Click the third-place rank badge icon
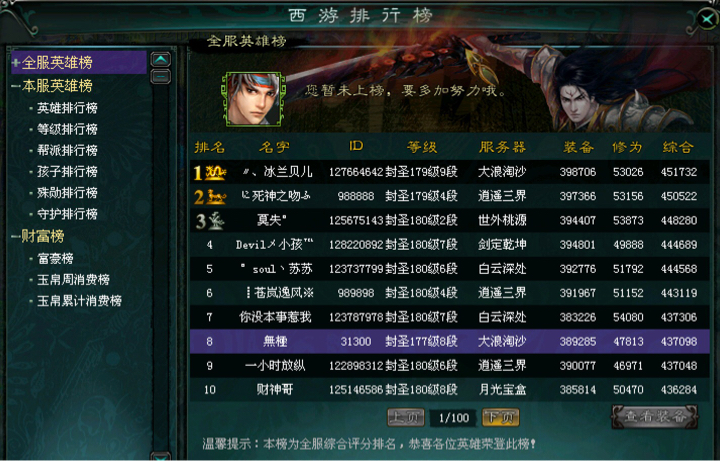 coord(209,221)
